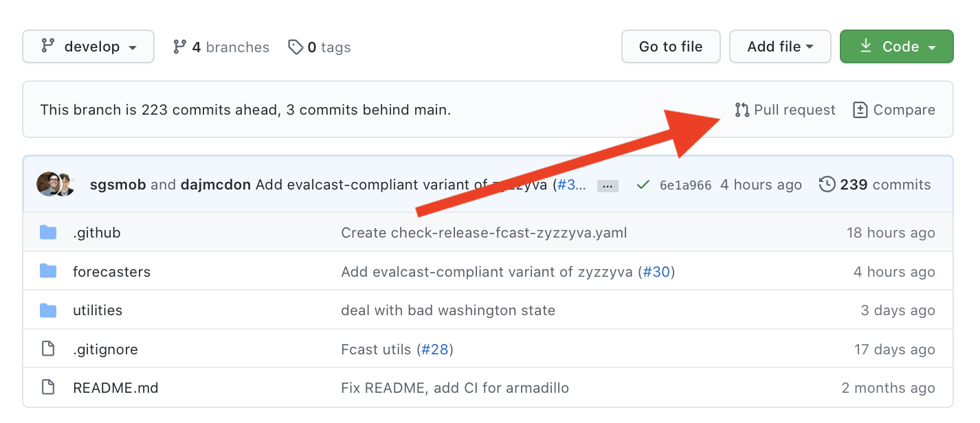Image resolution: width=980 pixels, height=423 pixels.
Task: Open the forecasters folder
Action: [111, 272]
